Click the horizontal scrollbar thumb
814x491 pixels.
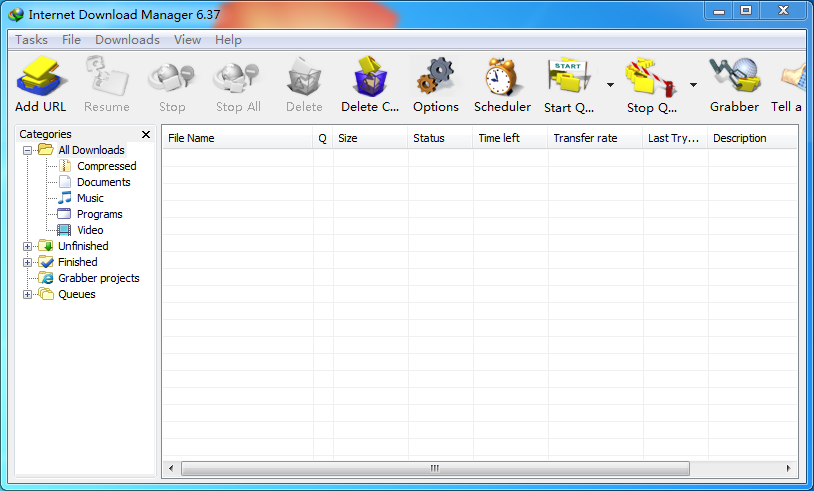click(435, 468)
